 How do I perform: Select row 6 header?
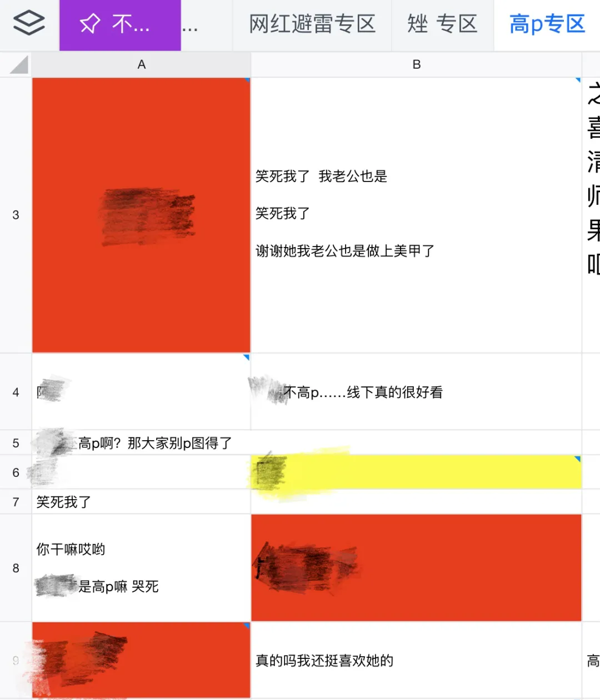(16, 472)
